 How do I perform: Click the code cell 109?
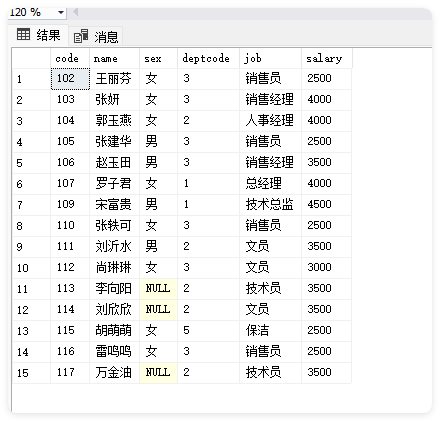(70, 205)
